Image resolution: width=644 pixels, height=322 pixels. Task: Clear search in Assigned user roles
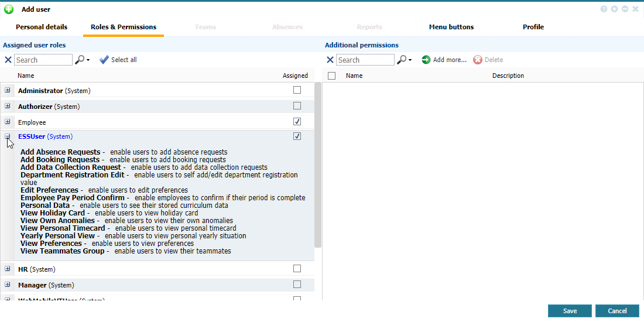point(8,60)
